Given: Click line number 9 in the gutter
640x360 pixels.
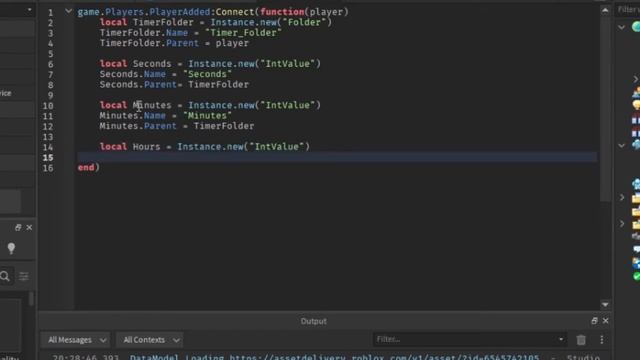Looking at the screenshot, I should point(50,95).
